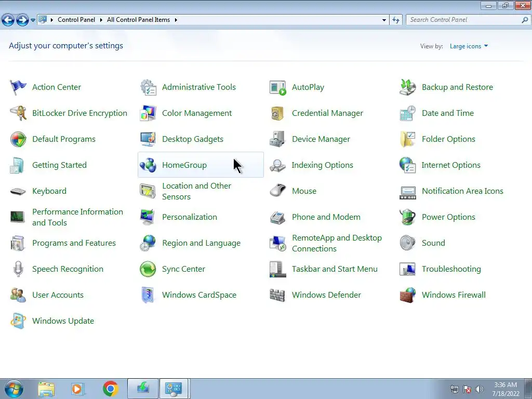Click the Action Center flag tray icon
The height and width of the screenshot is (399, 532).
coord(467,389)
